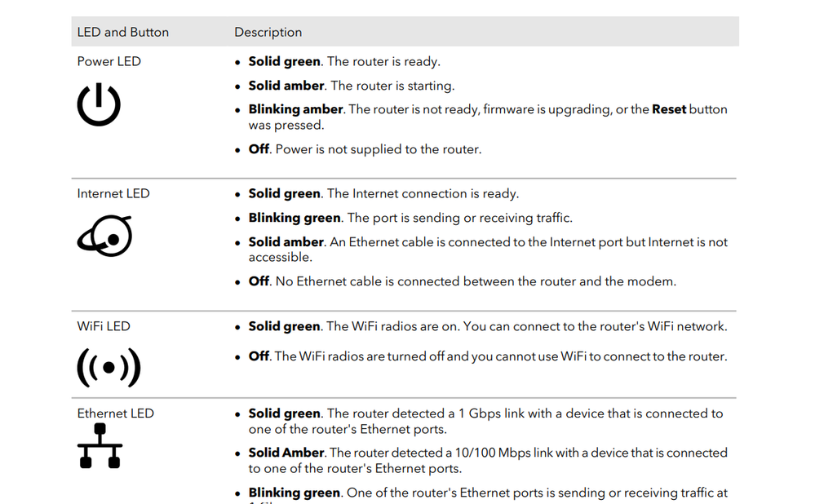
Task: Click the "WiFi LED" row label
Action: [104, 326]
